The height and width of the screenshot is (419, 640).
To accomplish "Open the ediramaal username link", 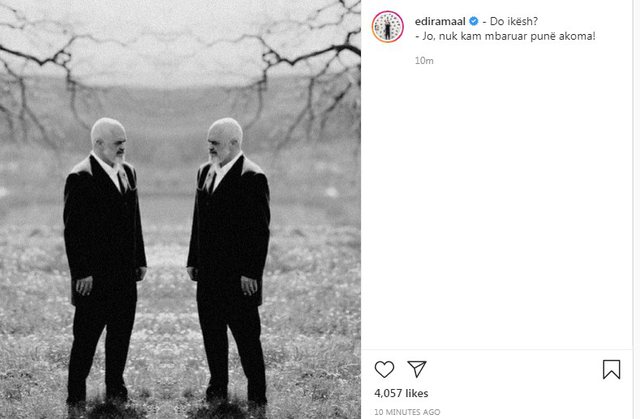I will tap(440, 21).
